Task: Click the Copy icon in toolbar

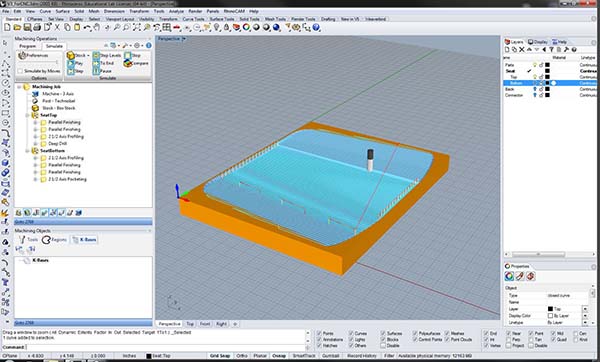Action: (x=67, y=28)
